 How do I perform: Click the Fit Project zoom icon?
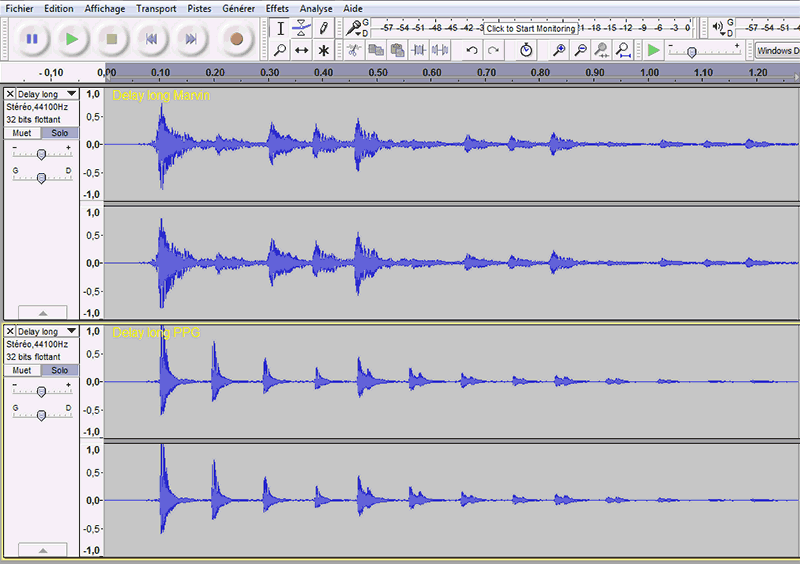623,50
